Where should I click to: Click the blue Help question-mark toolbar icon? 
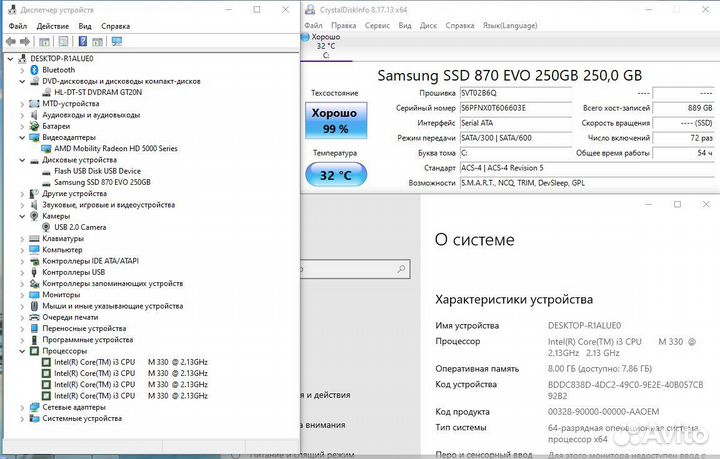click(x=83, y=41)
